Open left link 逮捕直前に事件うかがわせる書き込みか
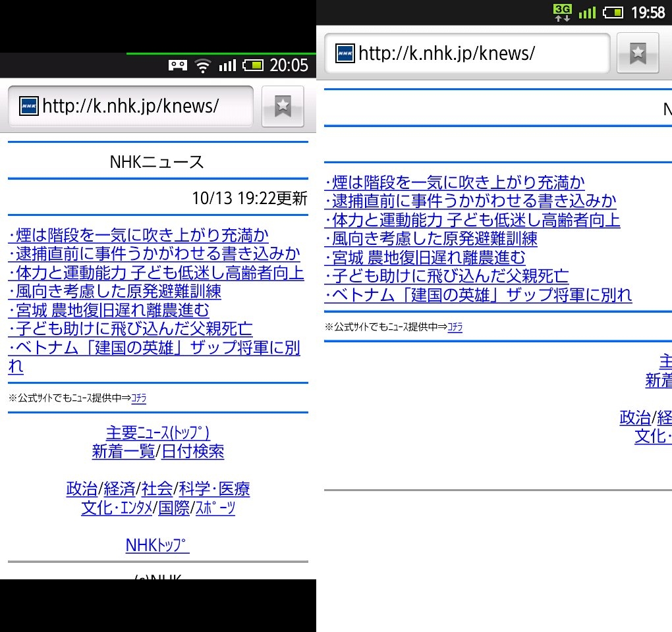The width and height of the screenshot is (672, 632). [154, 253]
